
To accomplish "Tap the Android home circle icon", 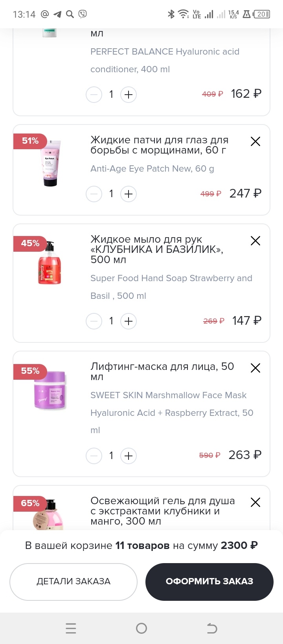I will pyautogui.click(x=141, y=628).
